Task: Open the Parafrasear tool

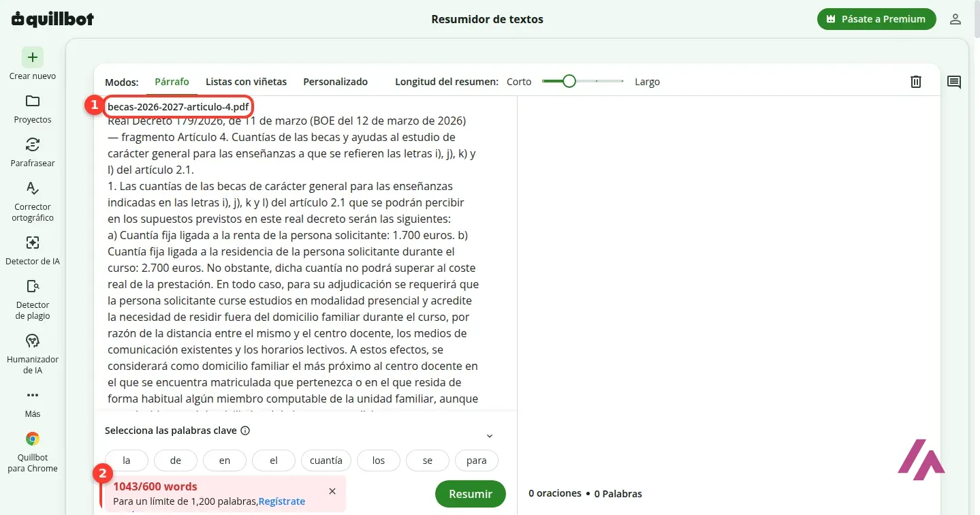Action: [33, 151]
